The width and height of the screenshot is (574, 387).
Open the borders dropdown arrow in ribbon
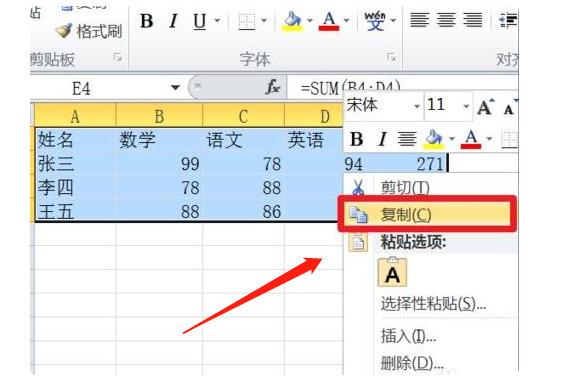click(264, 21)
